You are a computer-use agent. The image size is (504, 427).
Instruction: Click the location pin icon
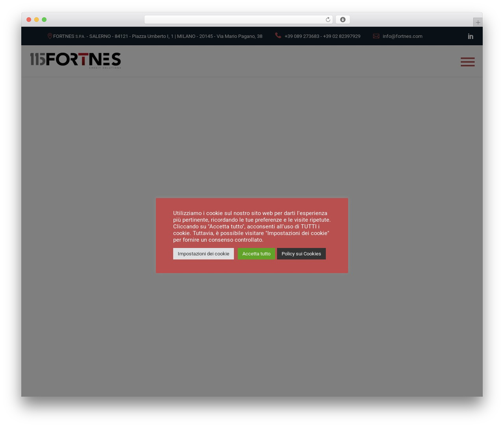point(50,36)
